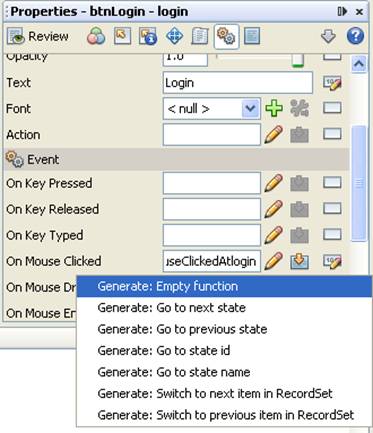Click the pencil icon beside Action field
Screen dimensions: 373x433
pyautogui.click(x=274, y=135)
